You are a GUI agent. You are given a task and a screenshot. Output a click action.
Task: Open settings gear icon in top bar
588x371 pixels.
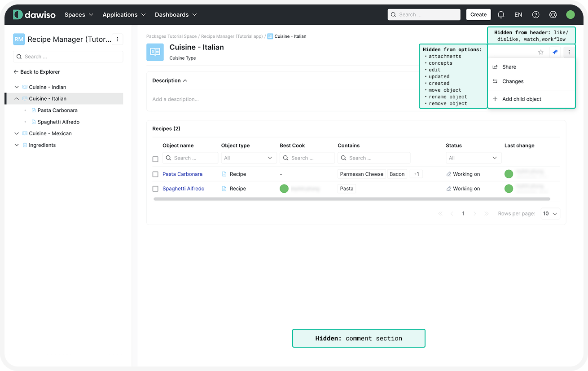(553, 15)
